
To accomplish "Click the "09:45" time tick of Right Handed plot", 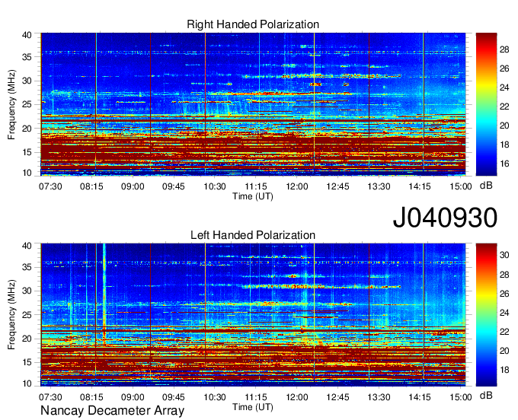I will pos(174,186).
